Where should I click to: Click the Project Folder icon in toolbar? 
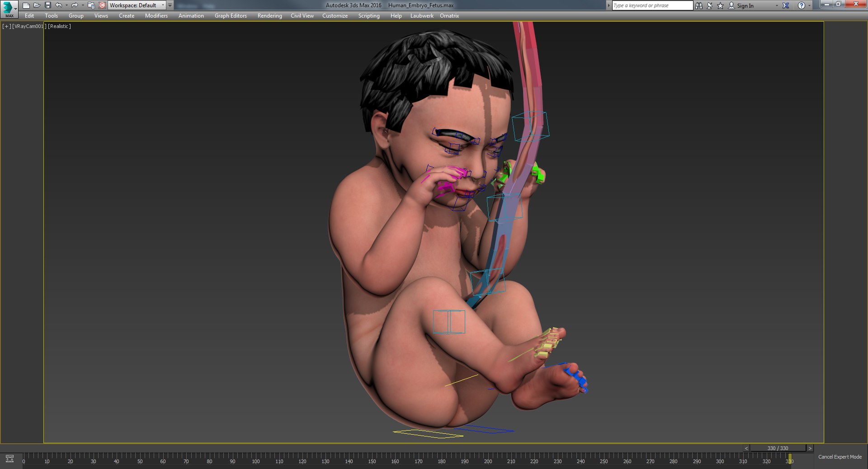(91, 5)
